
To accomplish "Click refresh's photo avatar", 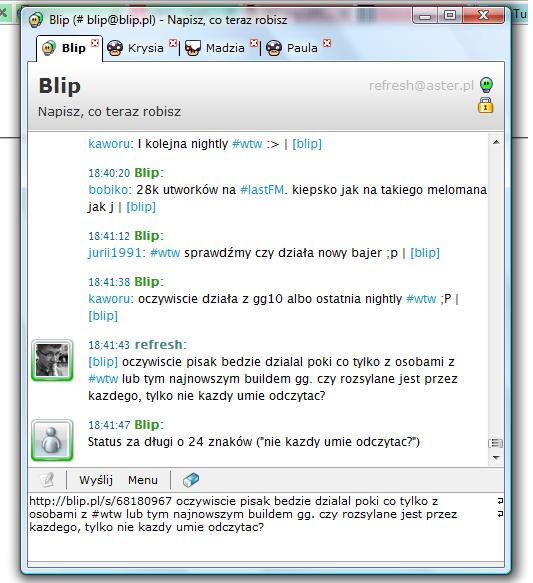I will tap(52, 360).
